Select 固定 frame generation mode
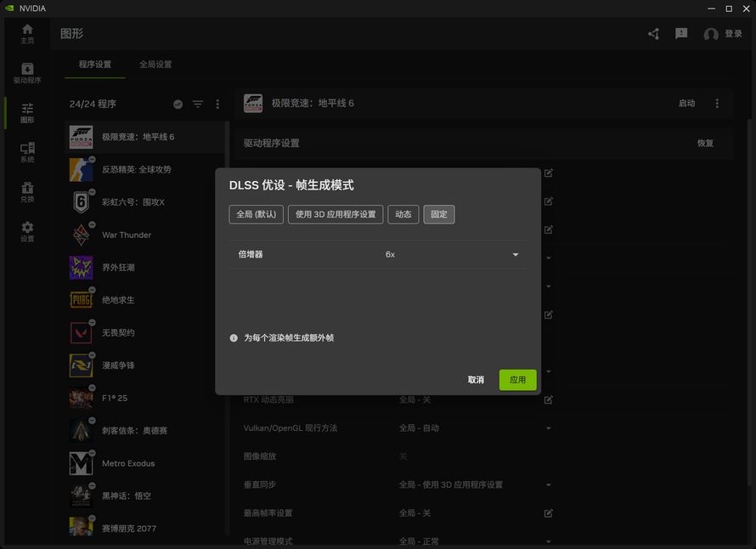 coord(439,214)
